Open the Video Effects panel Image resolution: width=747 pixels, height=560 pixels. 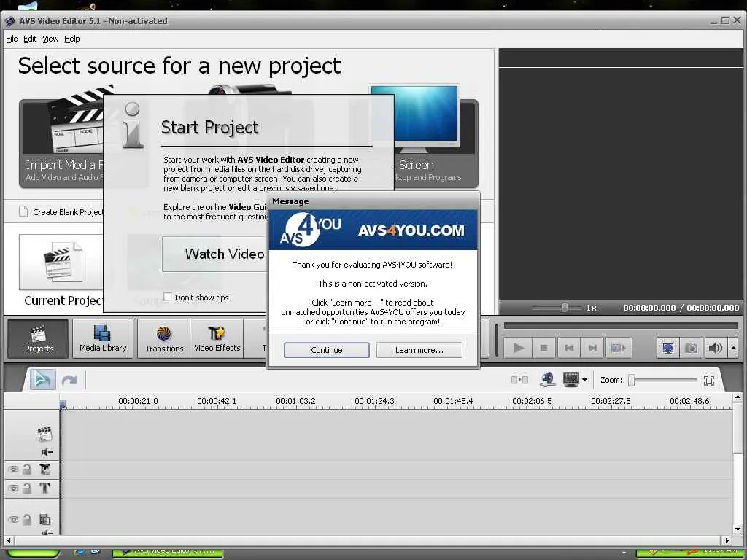pyautogui.click(x=217, y=338)
